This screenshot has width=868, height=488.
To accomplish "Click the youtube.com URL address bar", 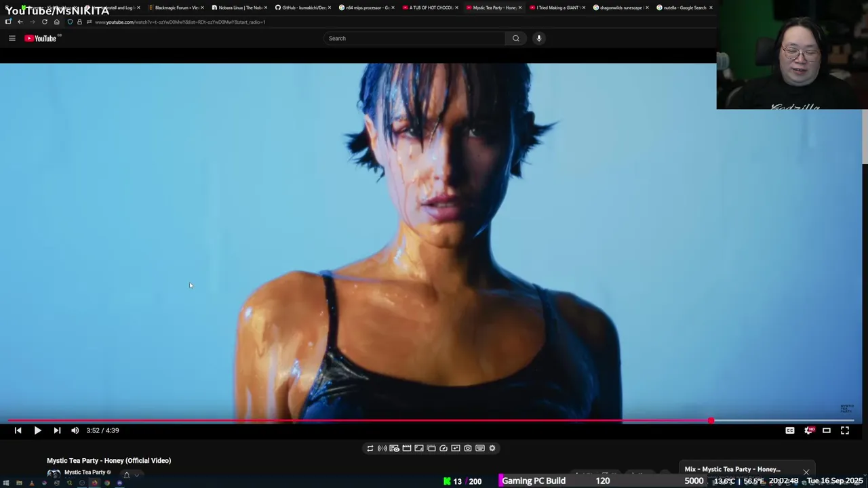I will coord(180,22).
